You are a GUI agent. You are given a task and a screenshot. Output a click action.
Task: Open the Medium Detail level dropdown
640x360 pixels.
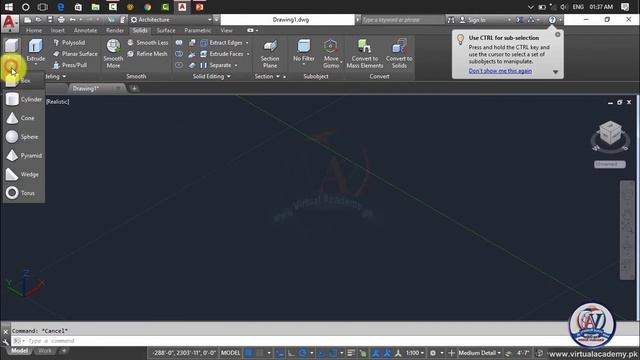tap(479, 353)
